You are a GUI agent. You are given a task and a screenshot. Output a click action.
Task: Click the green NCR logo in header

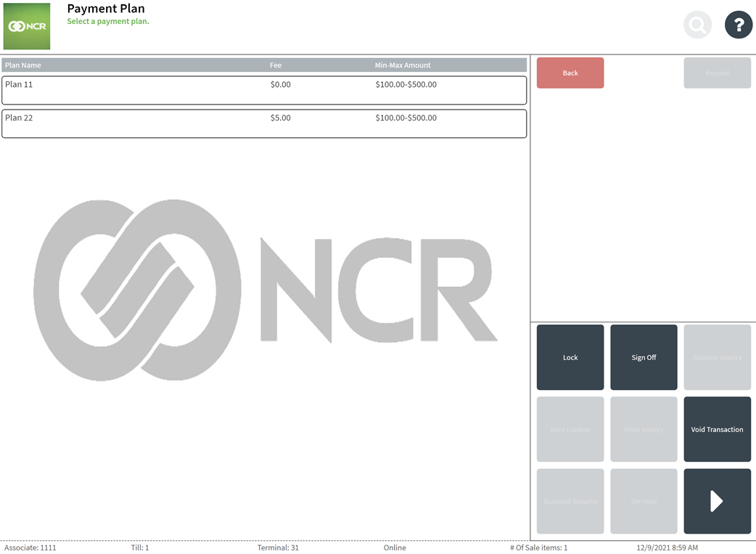27,26
